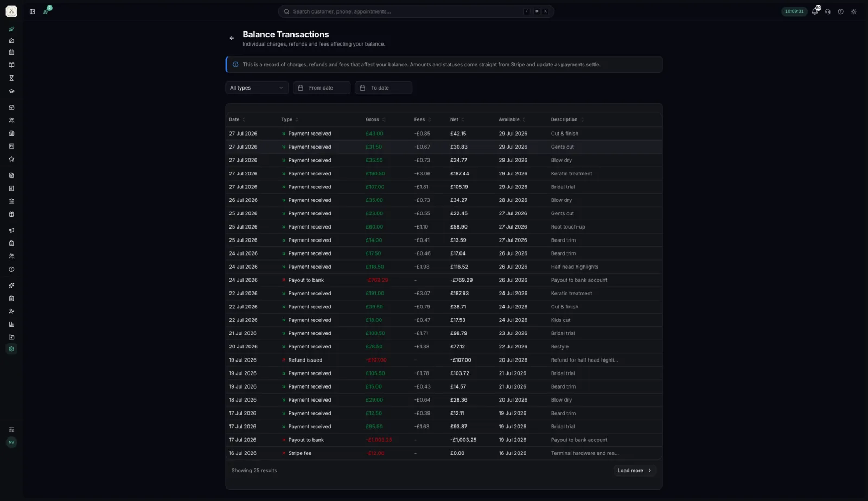The height and width of the screenshot is (501, 868).
Task: Open the calendar icon in the sidebar
Action: click(x=11, y=53)
